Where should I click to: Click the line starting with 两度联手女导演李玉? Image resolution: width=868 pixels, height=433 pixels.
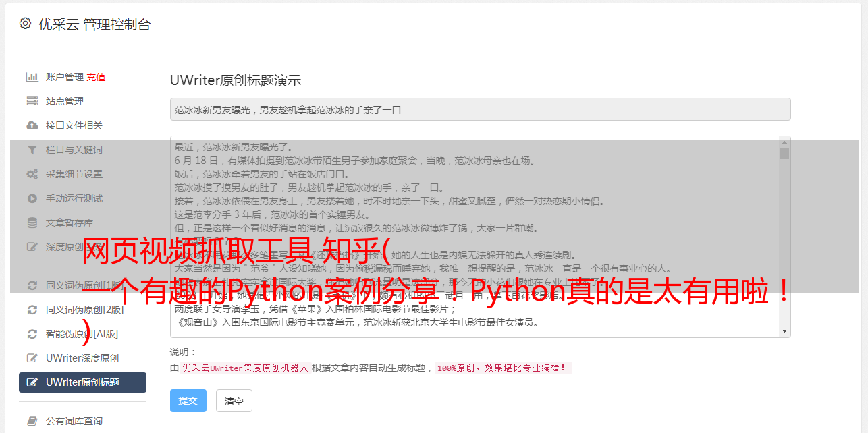[315, 309]
